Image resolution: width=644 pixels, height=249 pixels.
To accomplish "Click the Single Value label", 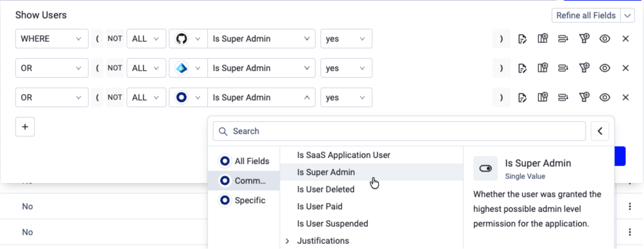I will point(525,176).
